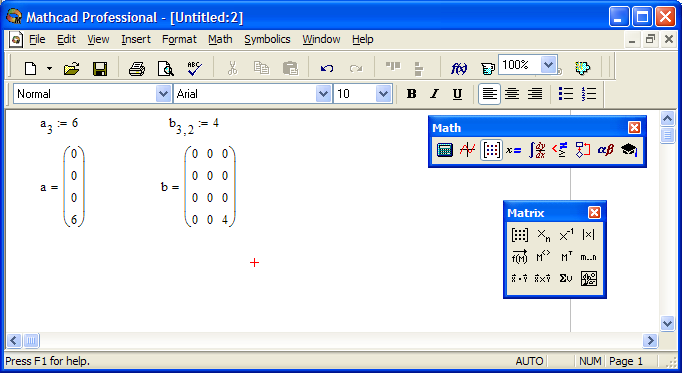Run the ABC spell check icon
Viewport: 682px width, 373px height.
point(194,68)
